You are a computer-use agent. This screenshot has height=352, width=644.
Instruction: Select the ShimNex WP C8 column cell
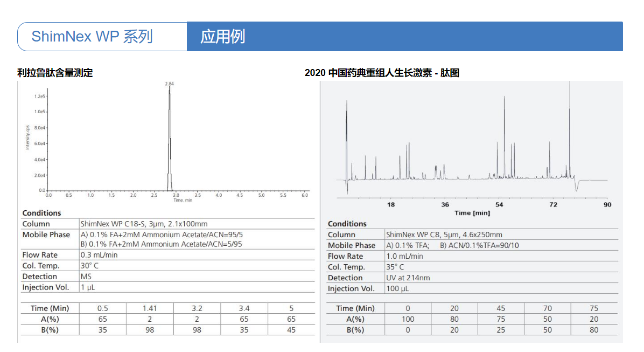click(444, 234)
